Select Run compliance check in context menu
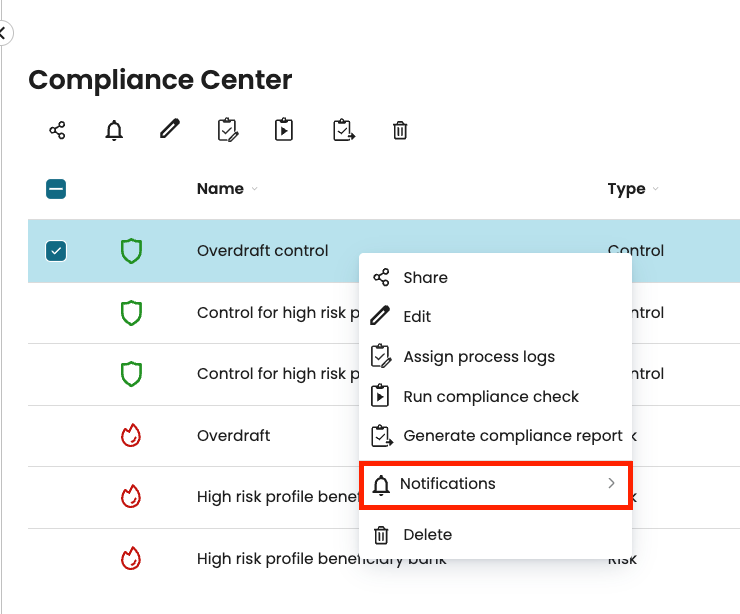This screenshot has height=614, width=740. [490, 397]
